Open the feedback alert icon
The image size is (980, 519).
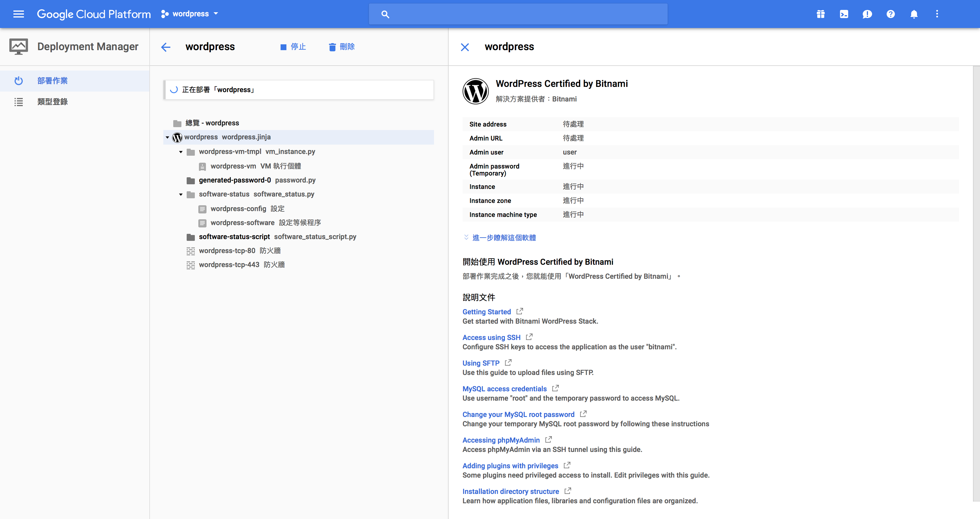coord(867,14)
